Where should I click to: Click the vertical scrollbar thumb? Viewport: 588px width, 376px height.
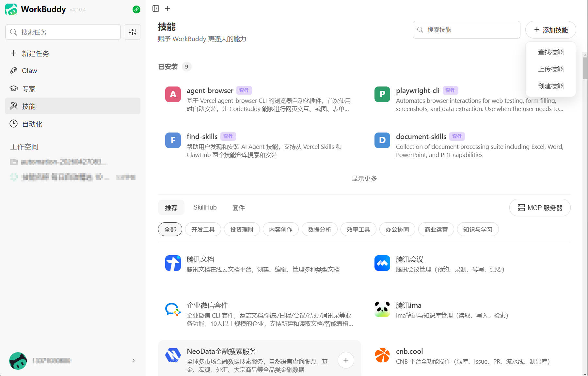[x=585, y=69]
